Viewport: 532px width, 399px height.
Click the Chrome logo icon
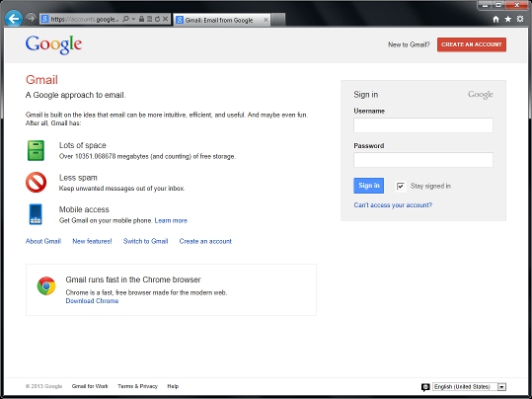[x=46, y=286]
